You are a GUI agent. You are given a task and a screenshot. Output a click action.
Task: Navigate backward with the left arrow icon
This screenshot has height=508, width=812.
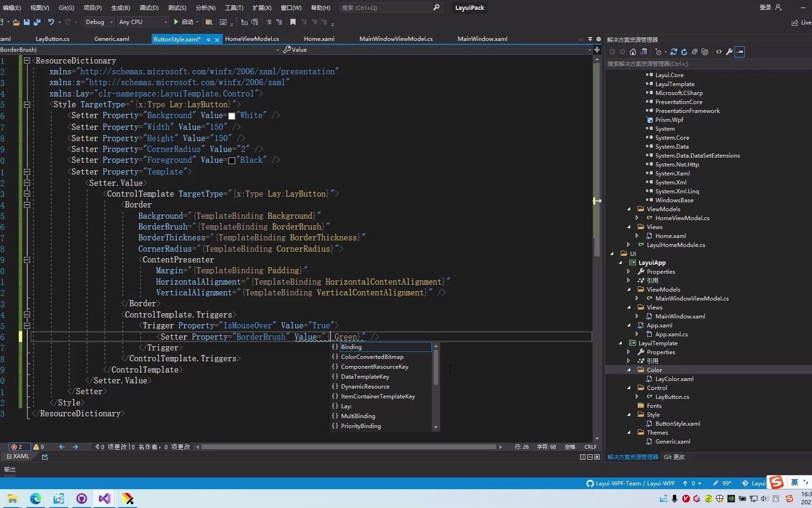(62, 447)
